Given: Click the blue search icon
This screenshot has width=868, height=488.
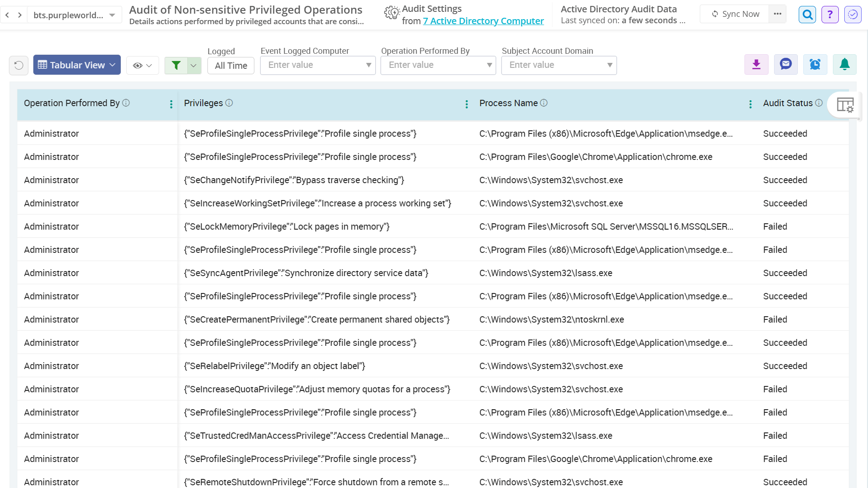Looking at the screenshot, I should pyautogui.click(x=807, y=15).
